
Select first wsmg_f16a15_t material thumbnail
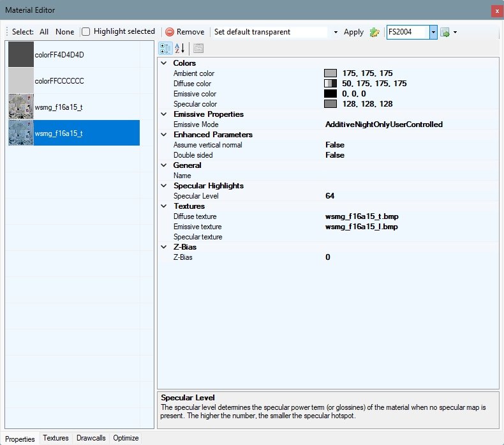(x=21, y=107)
